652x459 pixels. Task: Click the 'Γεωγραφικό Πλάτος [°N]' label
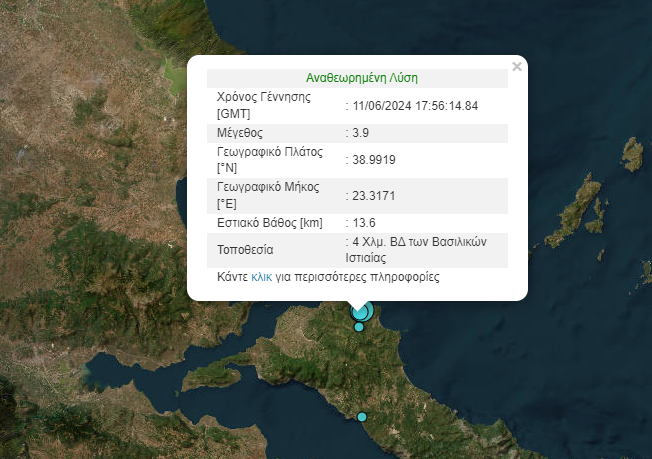click(x=270, y=160)
